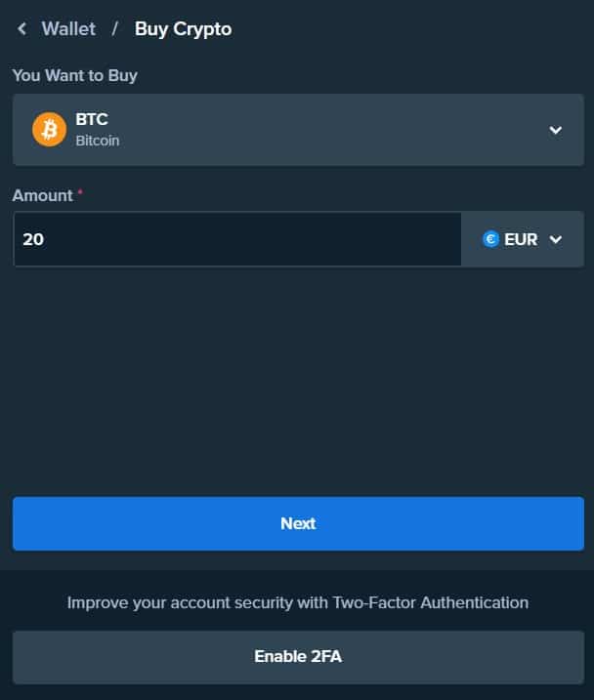Click the orange Bitcoin logo icon
Image resolution: width=594 pixels, height=700 pixels.
[x=49, y=129]
